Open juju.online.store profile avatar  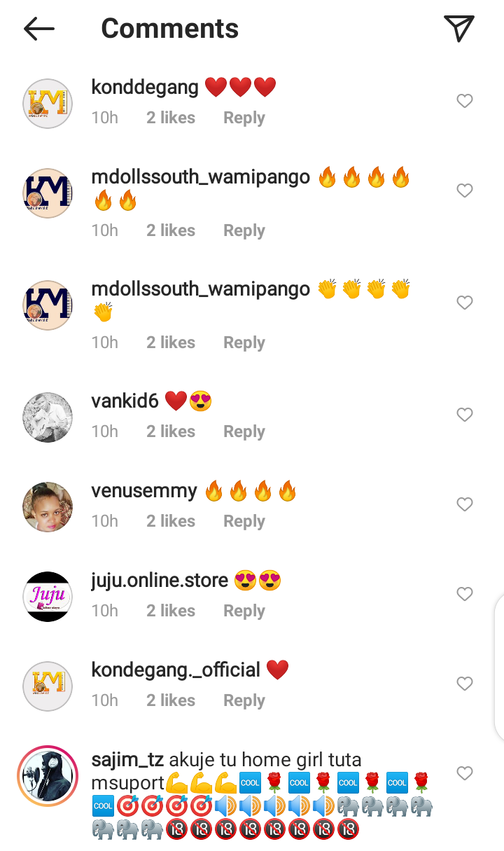point(48,597)
